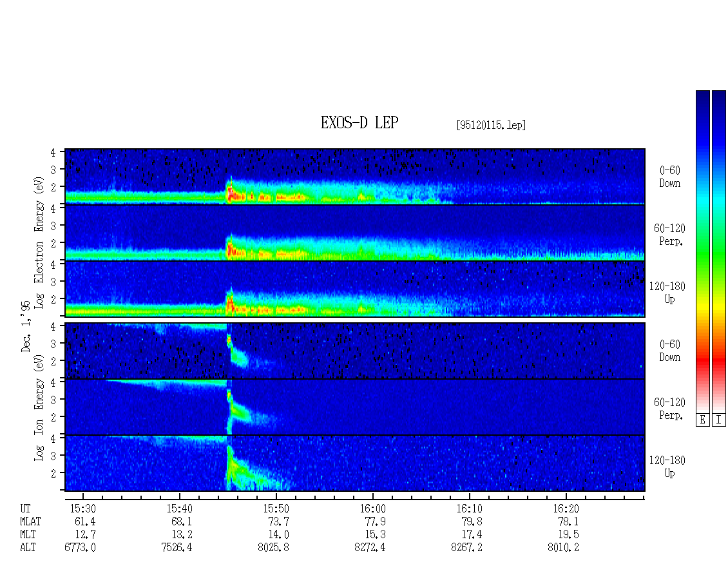The image size is (728, 564).
Task: Select the boxed E legend label
Action: [702, 420]
